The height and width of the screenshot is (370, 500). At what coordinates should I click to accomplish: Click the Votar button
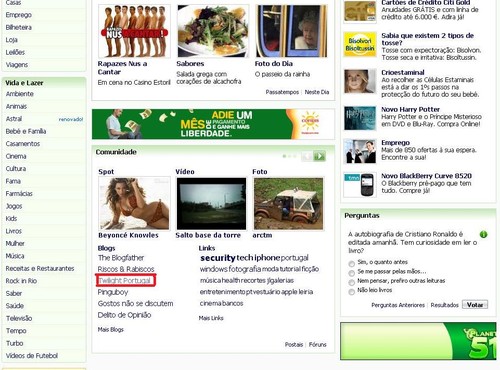click(475, 305)
